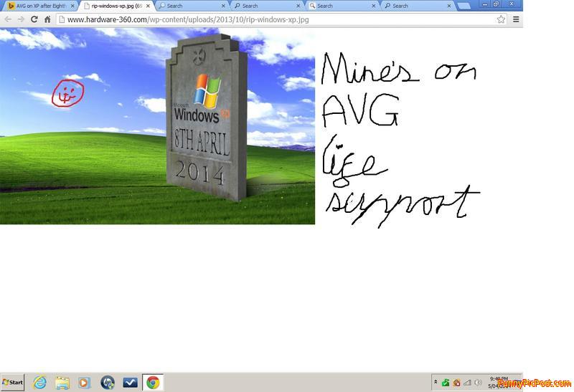
Task: Click the page icon in the address bar
Action: [x=62, y=19]
